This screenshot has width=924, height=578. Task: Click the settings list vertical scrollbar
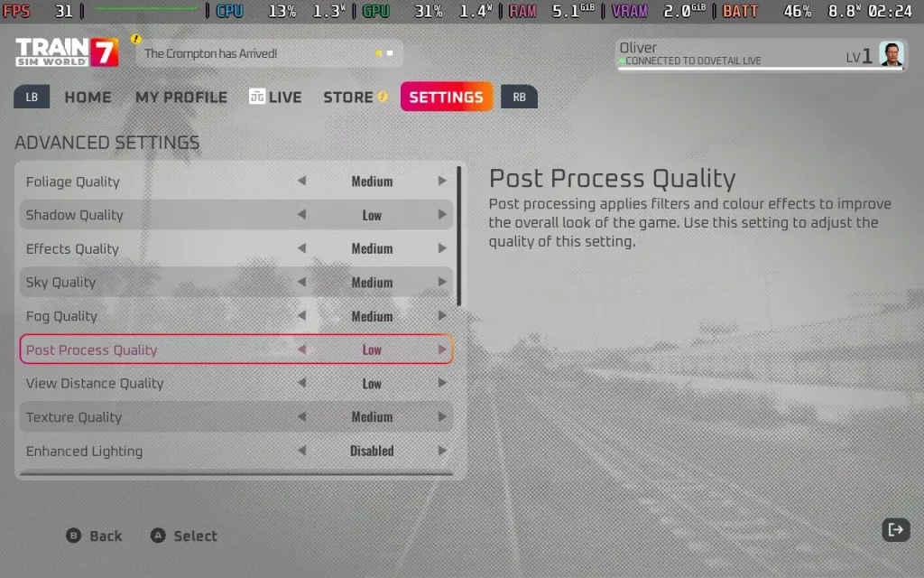coord(458,236)
